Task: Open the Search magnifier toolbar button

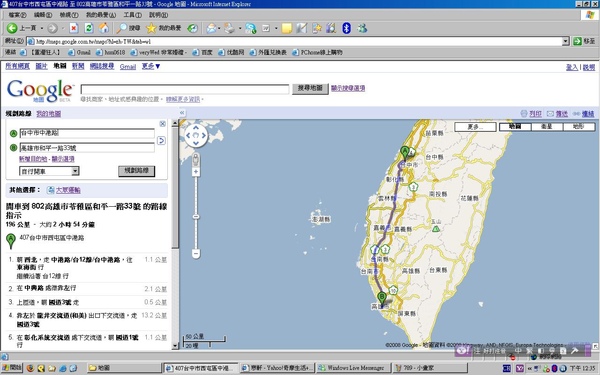Action: (x=129, y=28)
